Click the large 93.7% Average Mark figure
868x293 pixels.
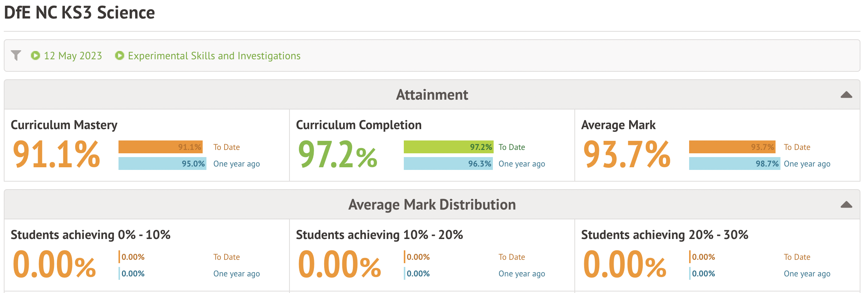pos(627,154)
